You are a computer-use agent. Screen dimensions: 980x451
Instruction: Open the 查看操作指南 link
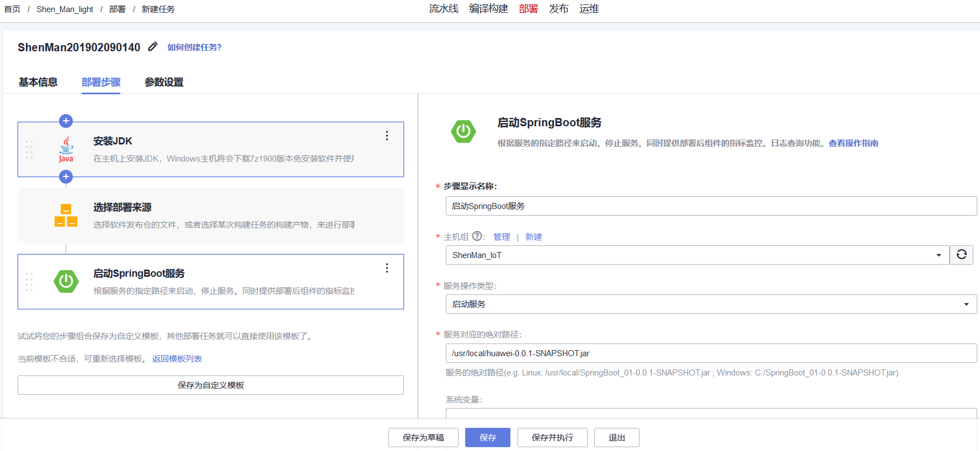(x=853, y=143)
